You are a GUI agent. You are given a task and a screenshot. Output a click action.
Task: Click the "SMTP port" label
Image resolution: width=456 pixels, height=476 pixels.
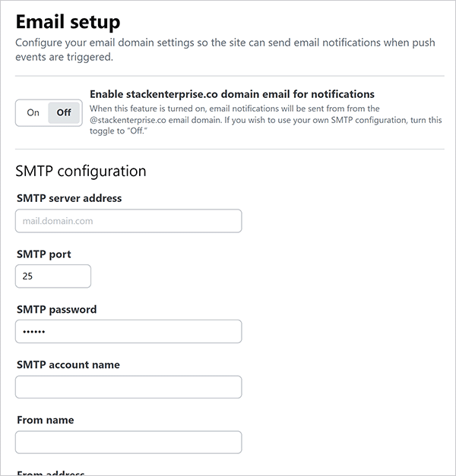coord(44,254)
